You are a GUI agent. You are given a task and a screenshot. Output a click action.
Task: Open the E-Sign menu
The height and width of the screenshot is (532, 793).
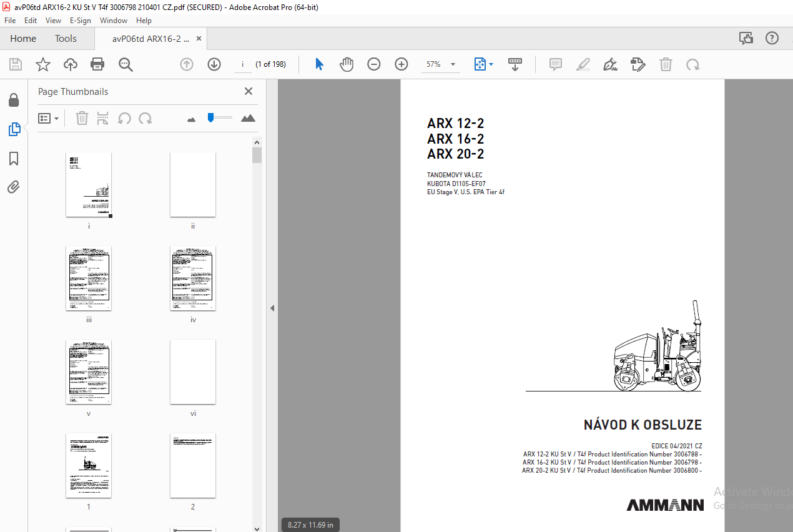click(81, 21)
